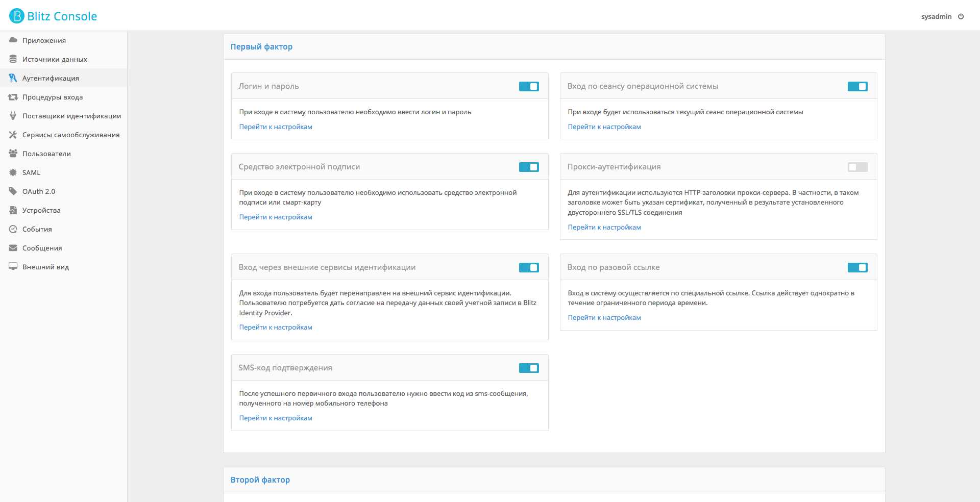
Task: Go to the События menu section
Action: point(37,229)
